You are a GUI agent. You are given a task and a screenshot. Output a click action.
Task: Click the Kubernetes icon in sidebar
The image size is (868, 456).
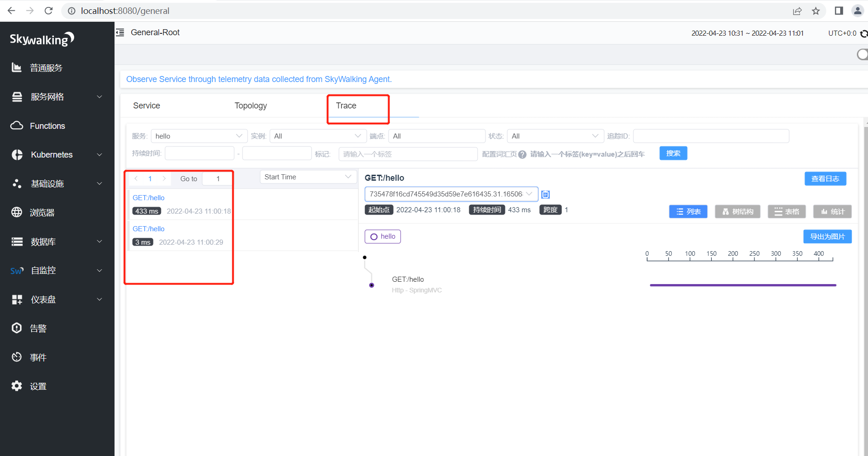(x=17, y=154)
